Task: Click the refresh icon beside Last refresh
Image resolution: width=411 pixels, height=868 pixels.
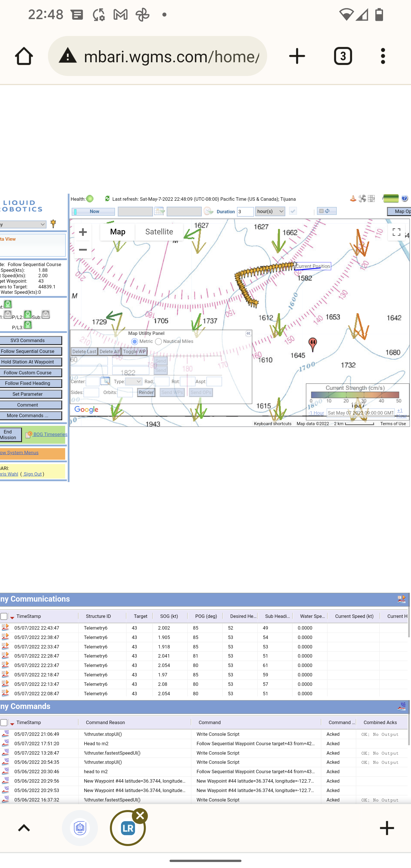Action: (107, 198)
